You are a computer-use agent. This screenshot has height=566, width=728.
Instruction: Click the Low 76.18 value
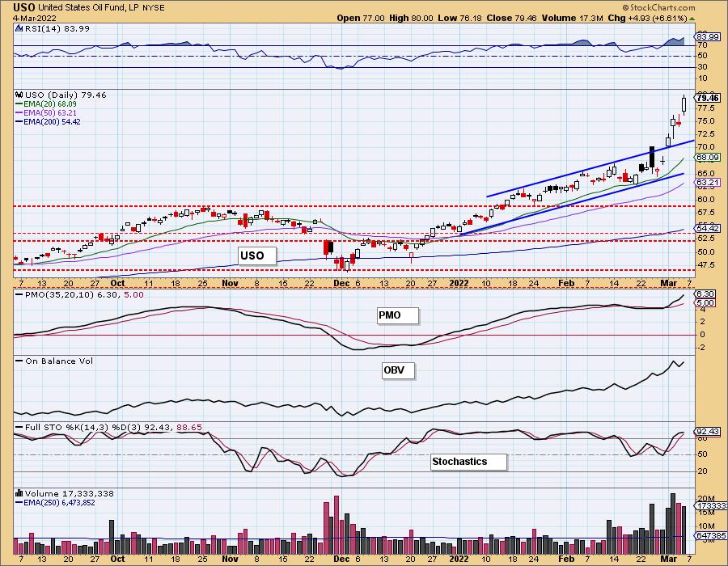(x=459, y=18)
